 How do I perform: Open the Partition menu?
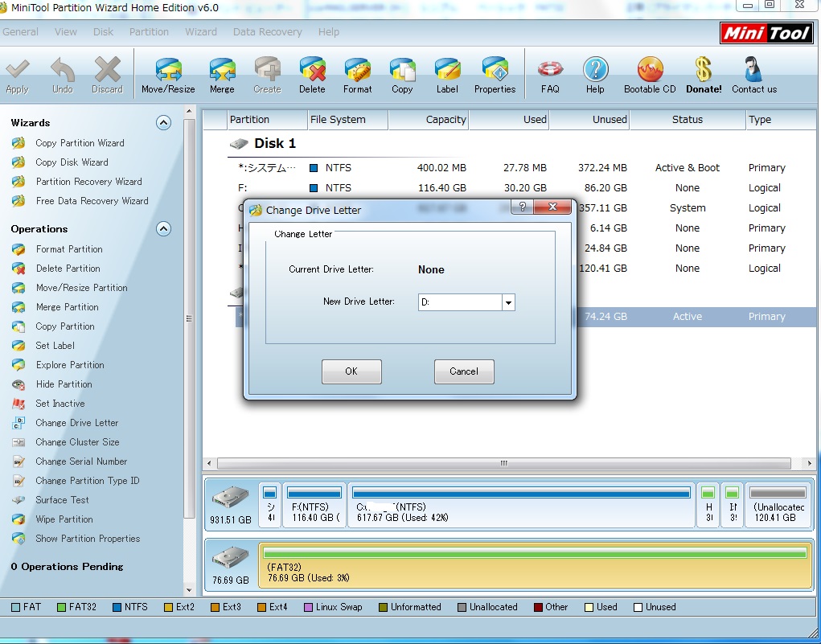(x=149, y=32)
